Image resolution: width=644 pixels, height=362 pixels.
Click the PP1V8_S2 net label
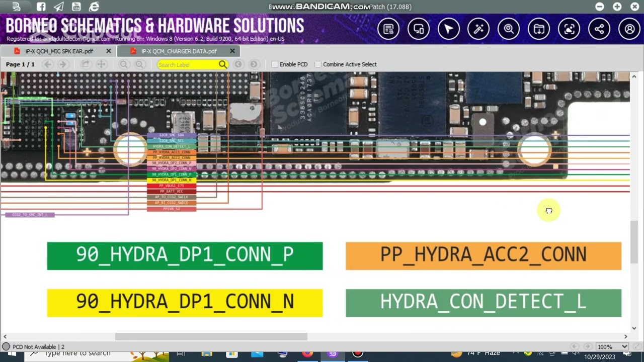pos(172,209)
